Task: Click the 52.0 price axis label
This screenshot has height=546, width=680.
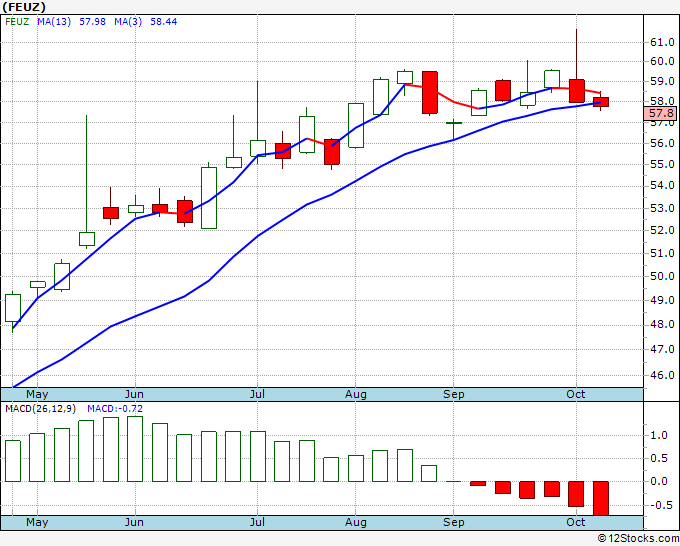Action: [x=662, y=230]
